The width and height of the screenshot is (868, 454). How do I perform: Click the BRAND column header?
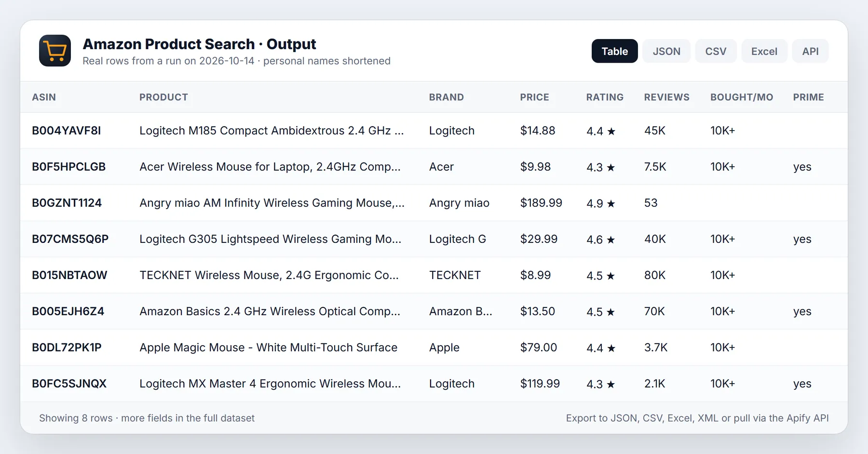click(x=447, y=97)
